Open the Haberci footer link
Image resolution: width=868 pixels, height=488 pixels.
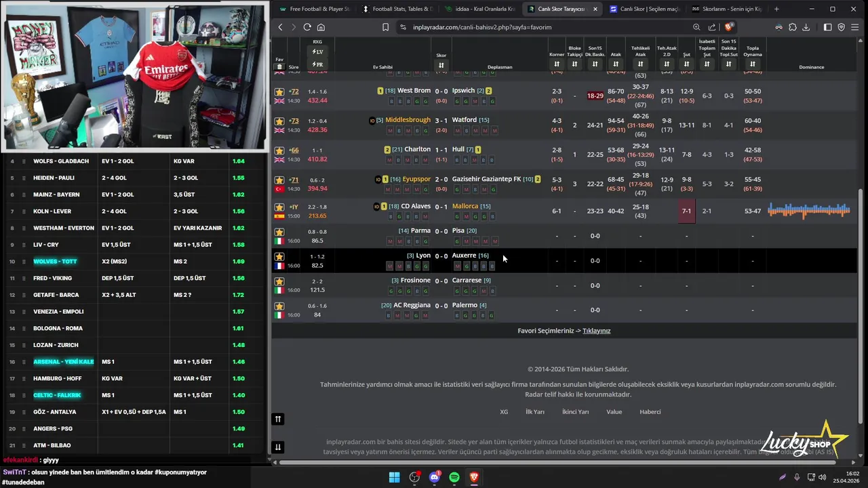650,411
